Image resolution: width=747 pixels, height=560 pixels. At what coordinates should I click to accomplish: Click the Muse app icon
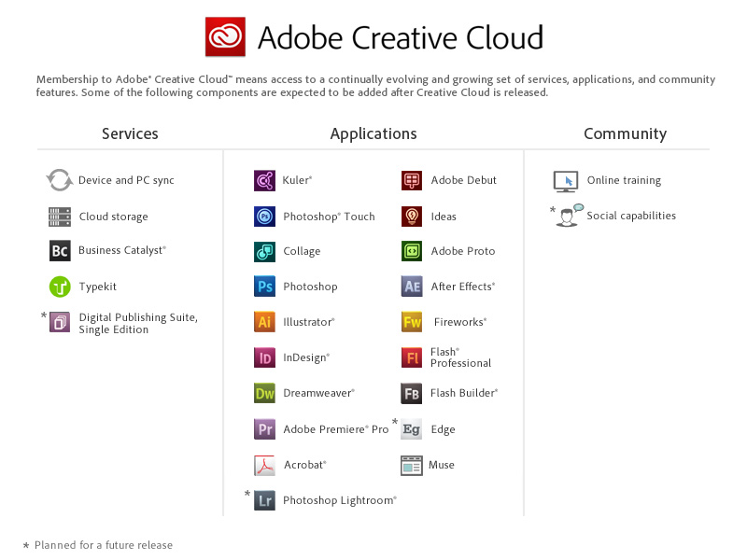pos(412,466)
